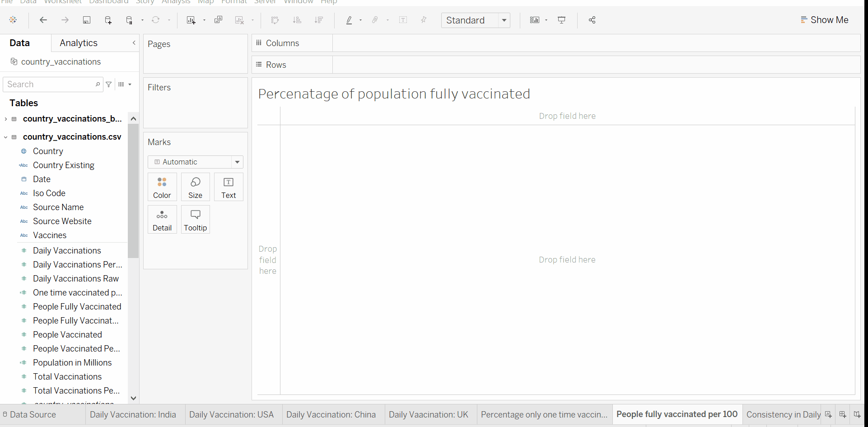The height and width of the screenshot is (427, 868).
Task: Expand the country_vaccinations_b... table
Action: (x=5, y=119)
